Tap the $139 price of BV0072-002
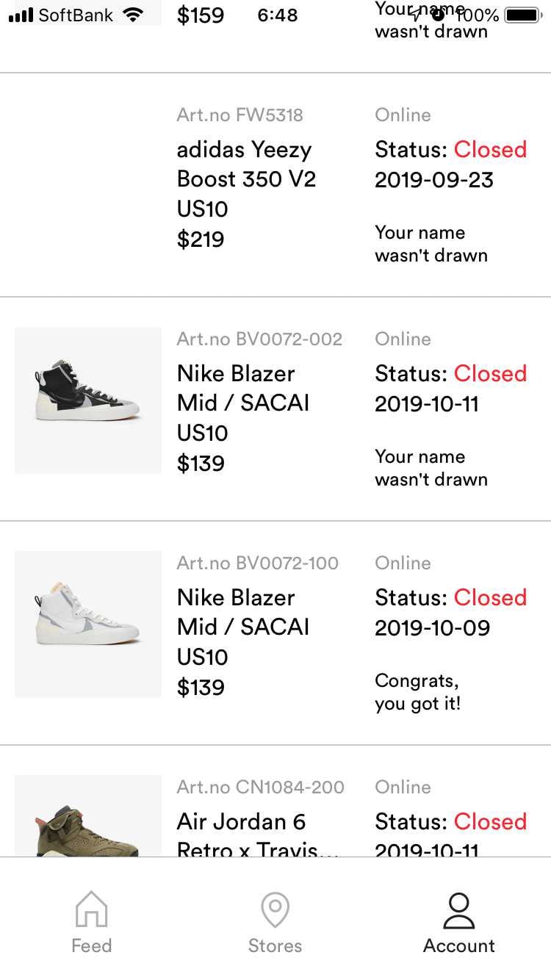The width and height of the screenshot is (551, 980). (x=201, y=464)
